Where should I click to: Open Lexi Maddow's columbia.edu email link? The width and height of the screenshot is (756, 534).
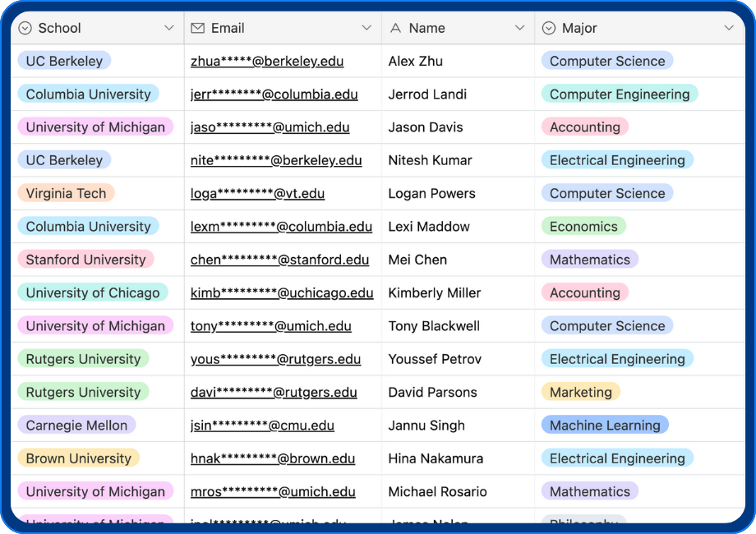(281, 227)
